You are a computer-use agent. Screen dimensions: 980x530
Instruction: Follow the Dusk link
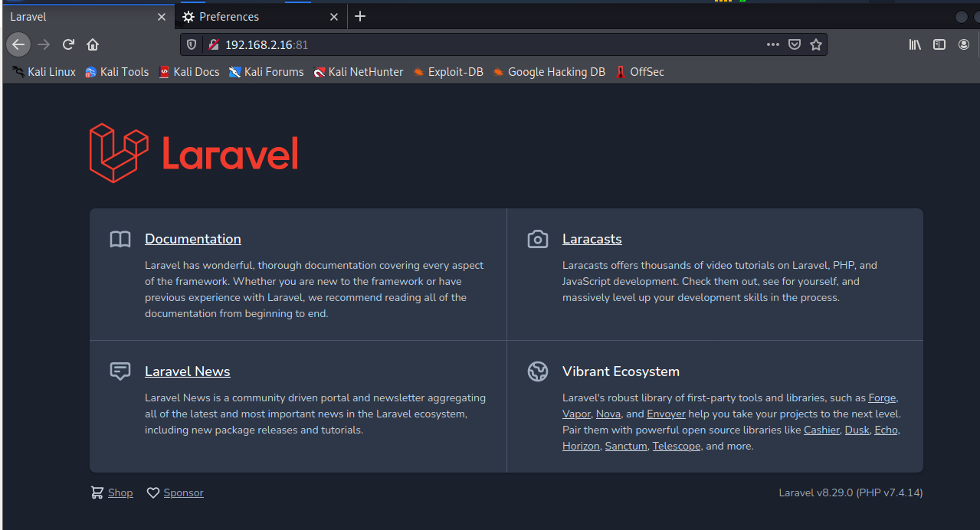[x=857, y=430]
